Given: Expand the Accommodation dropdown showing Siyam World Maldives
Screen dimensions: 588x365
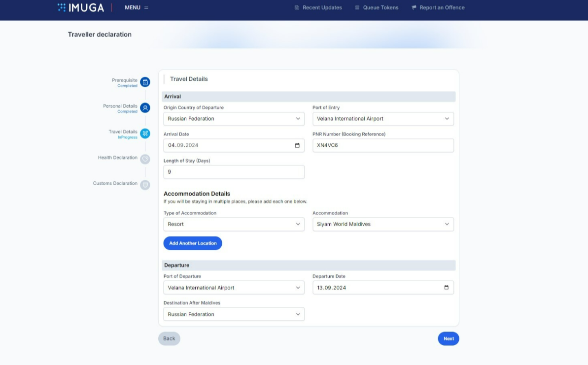Looking at the screenshot, I should 383,224.
